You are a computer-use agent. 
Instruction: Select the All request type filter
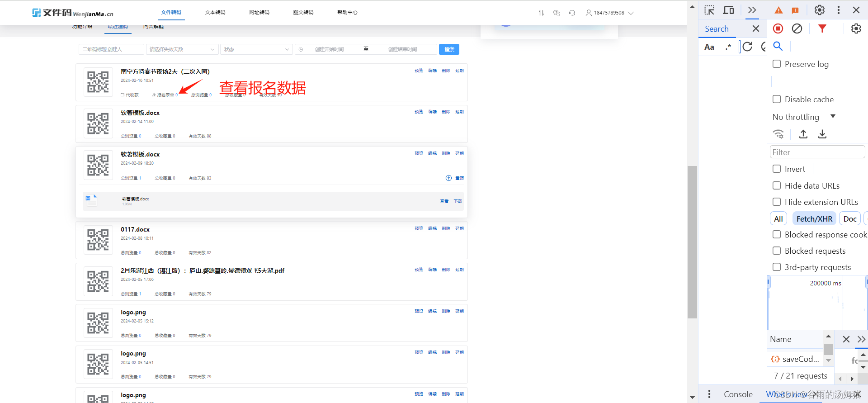pos(778,218)
